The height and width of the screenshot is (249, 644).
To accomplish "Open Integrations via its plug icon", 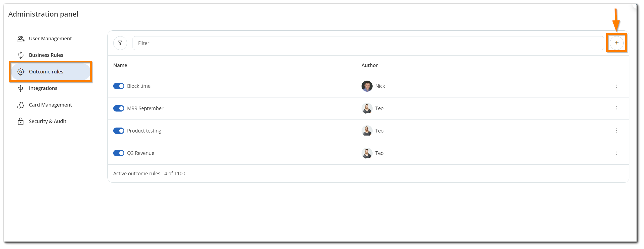I will 21,88.
